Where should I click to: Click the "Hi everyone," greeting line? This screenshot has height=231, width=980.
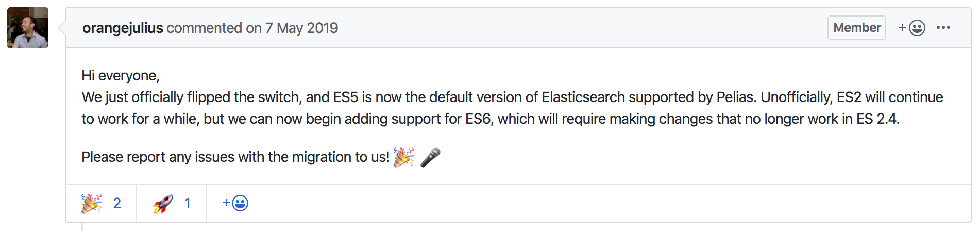tap(121, 76)
